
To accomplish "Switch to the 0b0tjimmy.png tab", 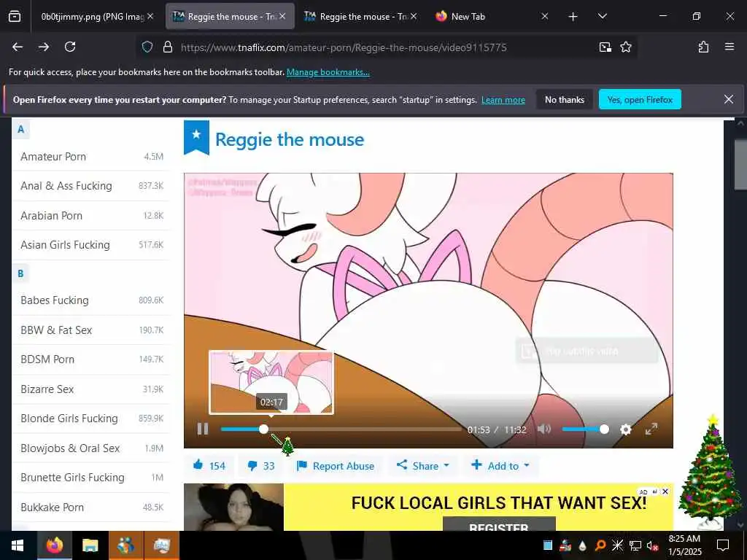I will (x=93, y=17).
